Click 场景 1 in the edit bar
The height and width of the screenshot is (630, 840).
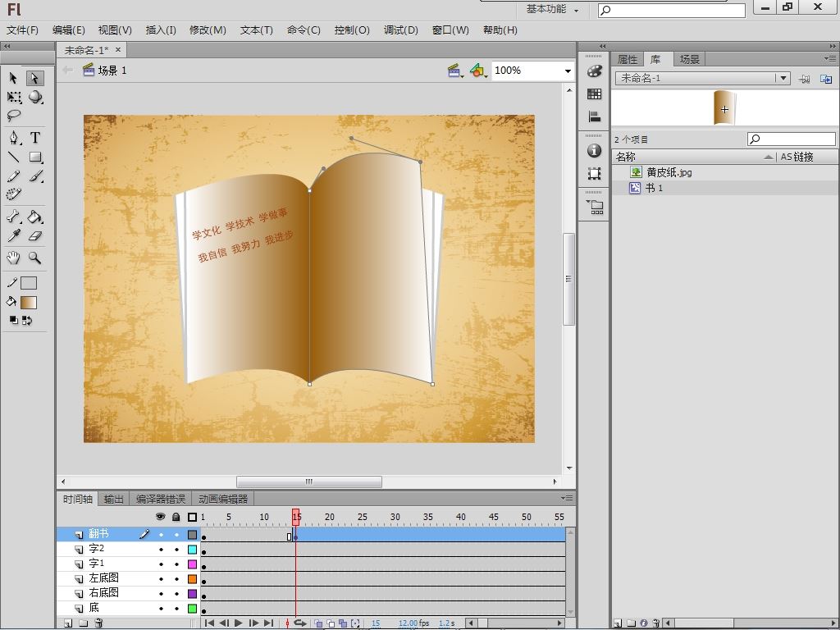(x=112, y=71)
